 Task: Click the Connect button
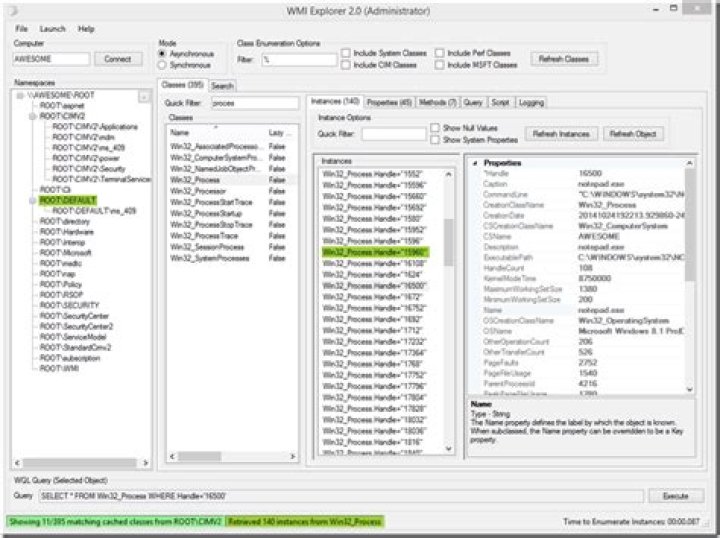(x=118, y=59)
